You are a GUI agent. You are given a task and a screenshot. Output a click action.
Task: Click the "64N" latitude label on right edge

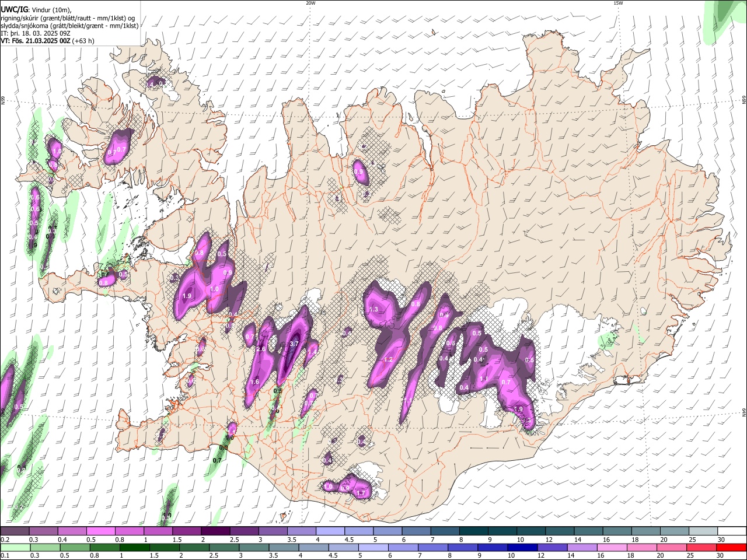(x=744, y=412)
